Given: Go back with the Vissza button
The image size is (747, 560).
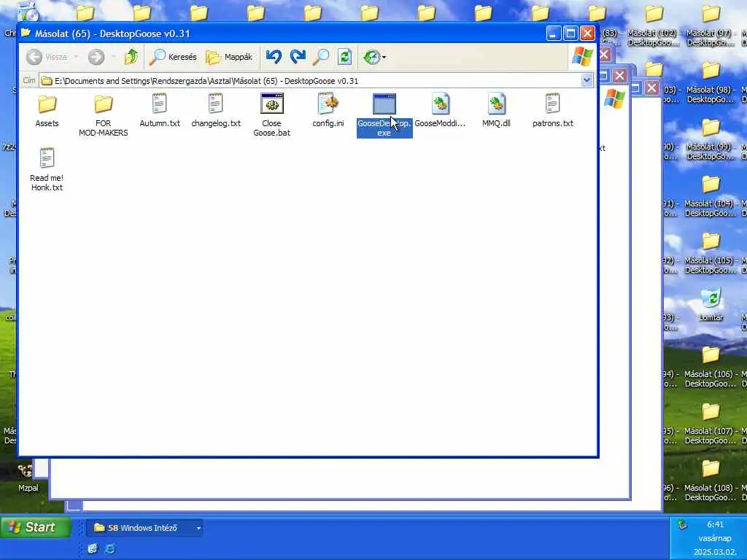Looking at the screenshot, I should (x=47, y=57).
